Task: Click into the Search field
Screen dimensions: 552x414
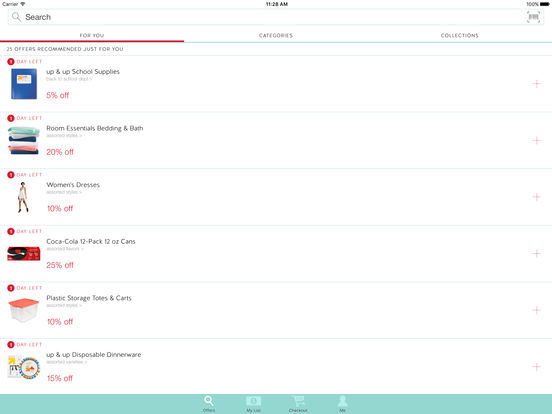Action: click(x=268, y=17)
